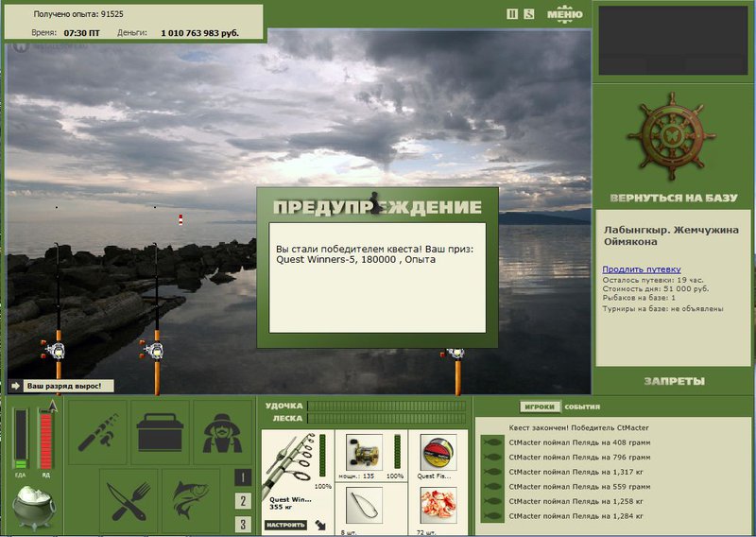This screenshot has width=756, height=537.
Task: Click the dark panel in top-right corner
Action: [x=673, y=40]
